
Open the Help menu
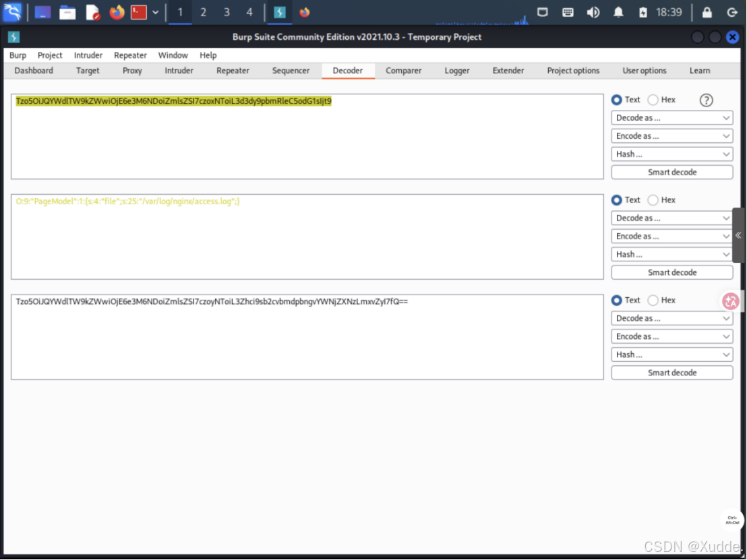click(x=208, y=55)
